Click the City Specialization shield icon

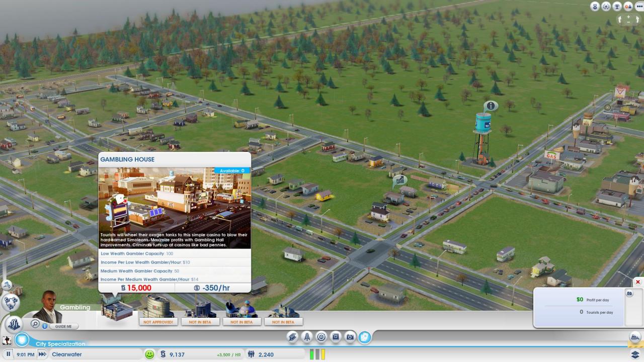coord(22,339)
